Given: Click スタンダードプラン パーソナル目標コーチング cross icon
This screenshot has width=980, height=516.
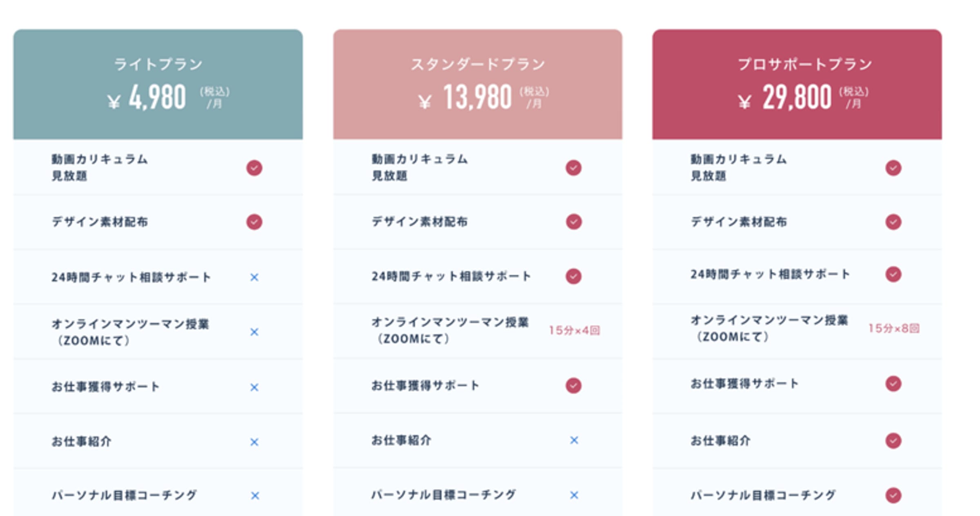Looking at the screenshot, I should click(x=574, y=495).
